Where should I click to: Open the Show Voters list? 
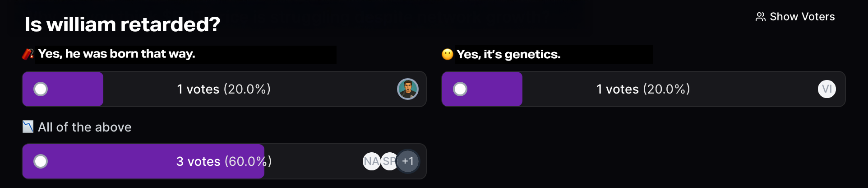click(x=795, y=17)
